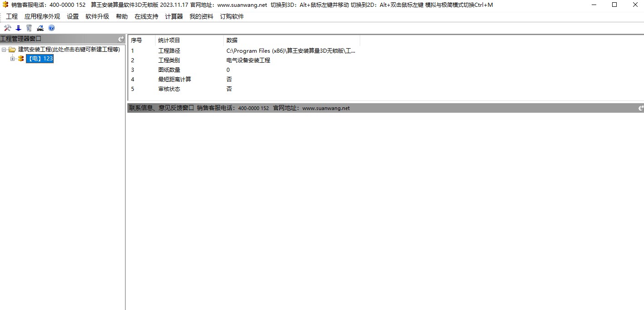This screenshot has height=310, width=644.
Task: Expand the 【电】123 tree node
Action: (12, 58)
